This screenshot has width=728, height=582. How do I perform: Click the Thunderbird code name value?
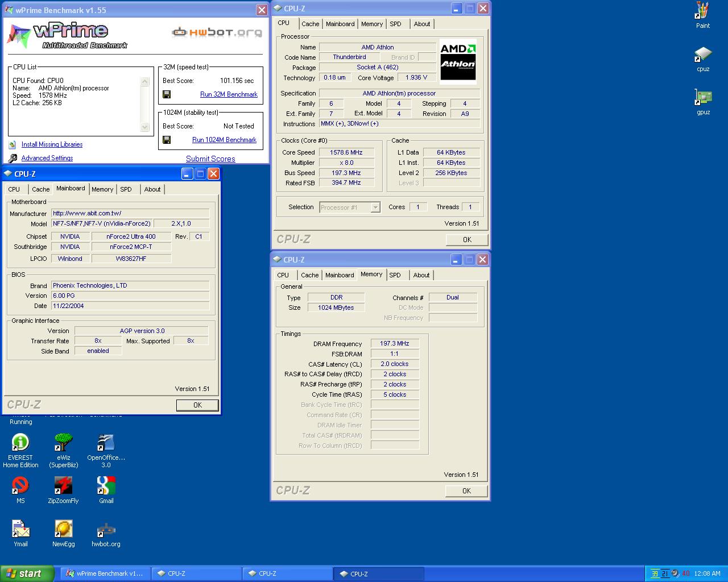(349, 57)
